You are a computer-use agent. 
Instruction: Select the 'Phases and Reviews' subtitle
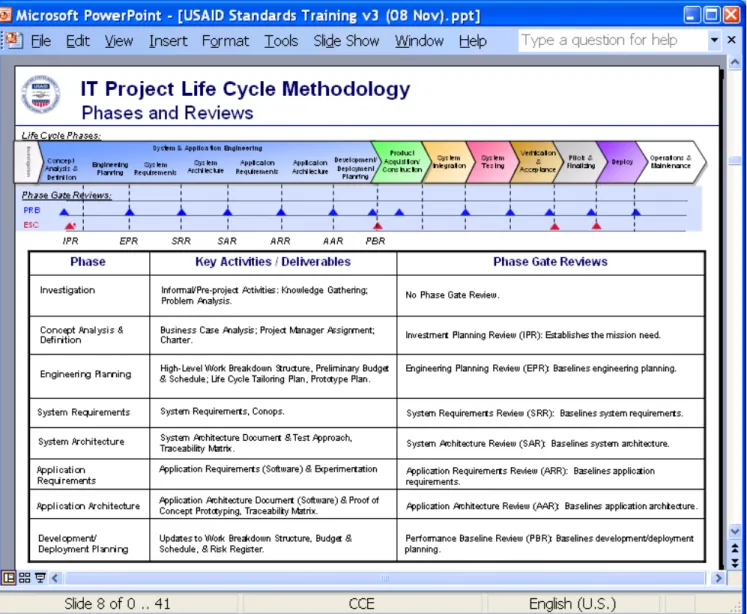167,113
